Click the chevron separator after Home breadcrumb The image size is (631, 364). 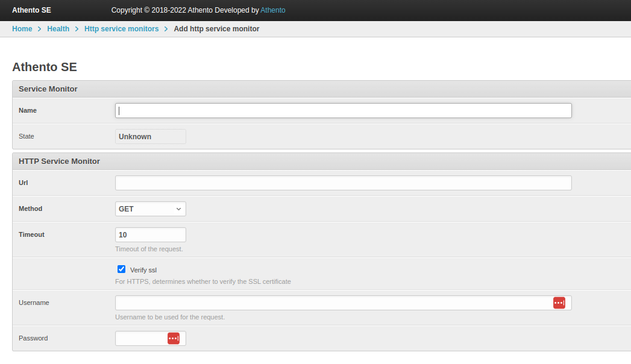[40, 29]
